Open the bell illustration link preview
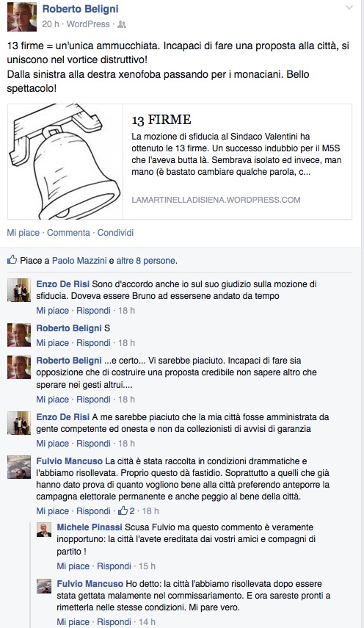This screenshot has width=364, height=628. click(65, 162)
